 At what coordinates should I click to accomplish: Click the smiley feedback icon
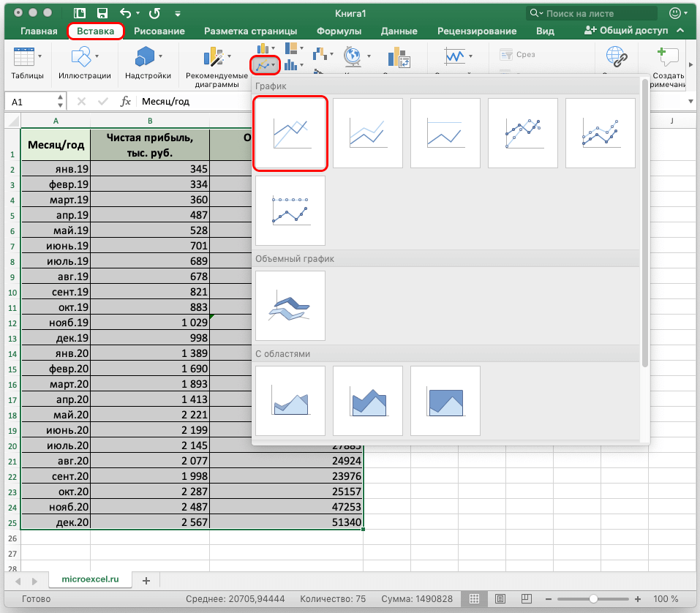coord(675,13)
